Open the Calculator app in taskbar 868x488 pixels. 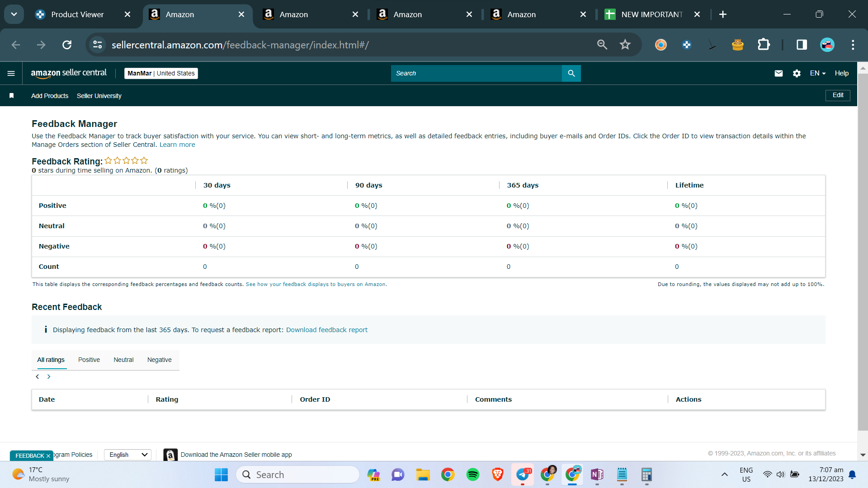pos(646,474)
